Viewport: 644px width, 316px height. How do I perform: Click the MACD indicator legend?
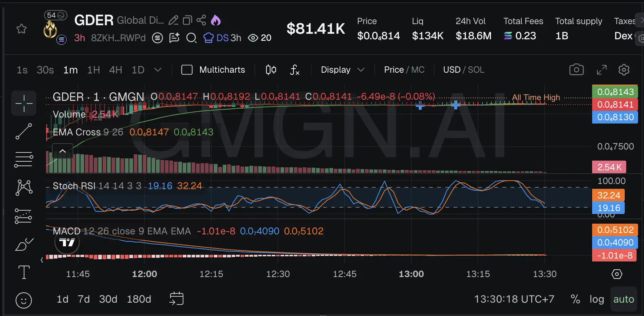pyautogui.click(x=122, y=231)
